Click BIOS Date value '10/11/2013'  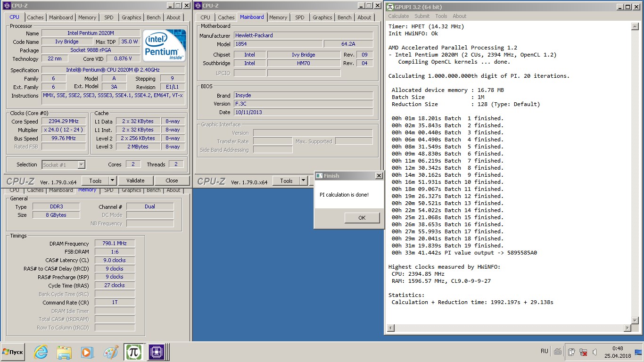click(x=303, y=112)
